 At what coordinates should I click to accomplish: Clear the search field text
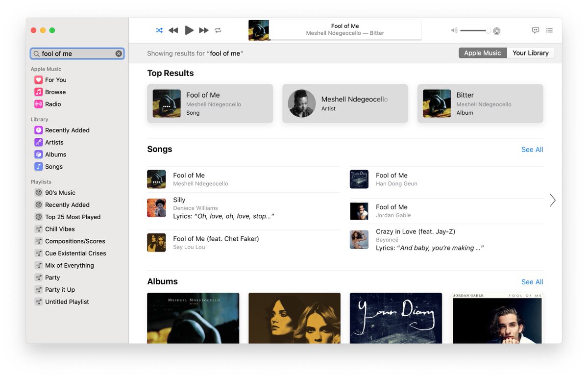pyautogui.click(x=119, y=54)
